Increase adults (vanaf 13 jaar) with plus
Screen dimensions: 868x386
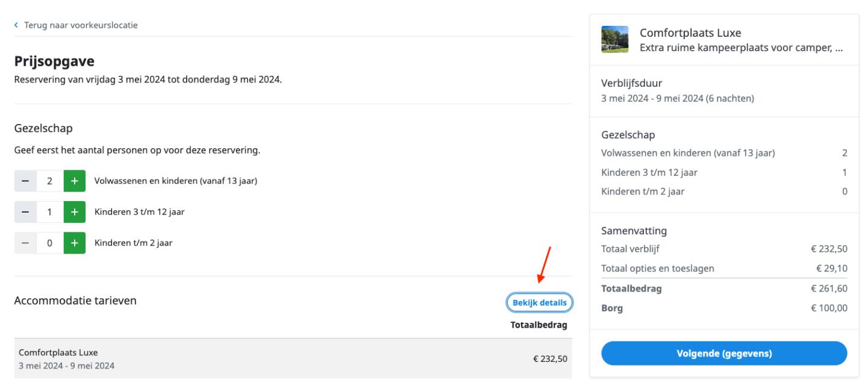75,182
